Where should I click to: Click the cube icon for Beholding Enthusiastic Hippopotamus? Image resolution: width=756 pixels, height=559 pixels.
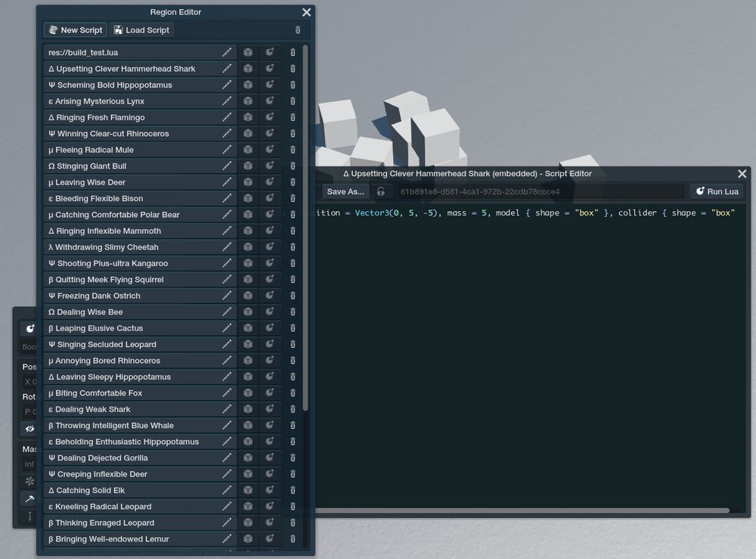[248, 442]
